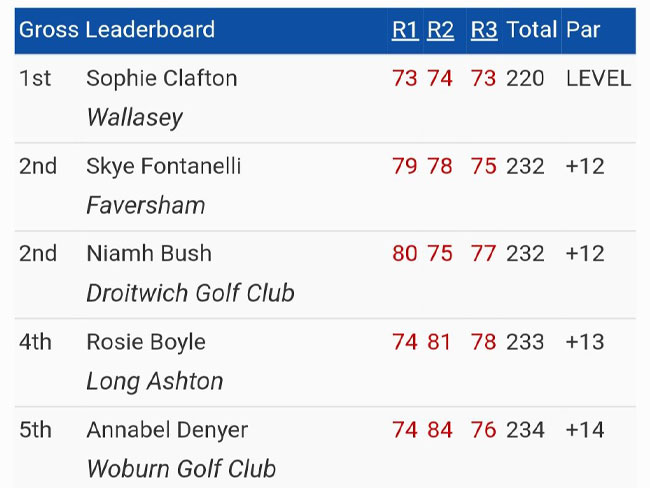Click Annabel Denyer's R2 score 84
The width and height of the screenshot is (650, 488).
pyautogui.click(x=440, y=430)
